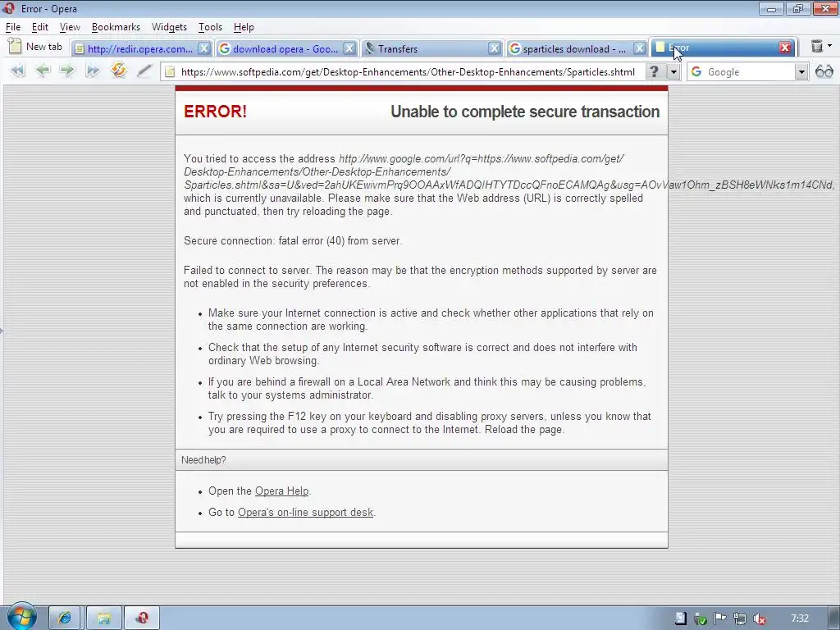Switch to the Transfers tab
The image size is (840, 630).
click(398, 48)
